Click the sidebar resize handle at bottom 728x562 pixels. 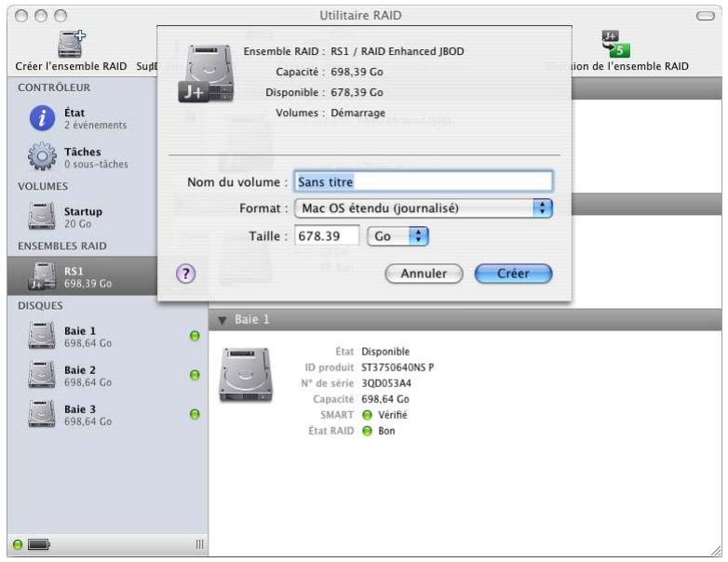[x=199, y=544]
